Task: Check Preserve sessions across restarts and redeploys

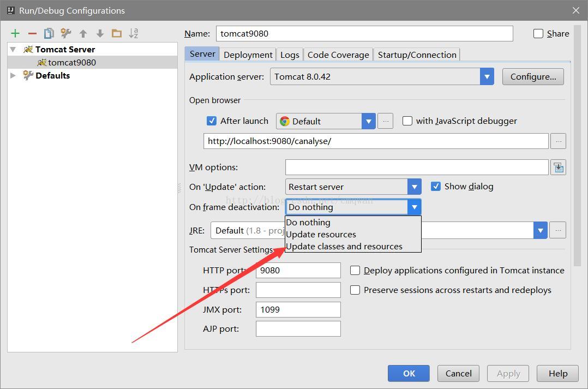Action: click(x=355, y=290)
